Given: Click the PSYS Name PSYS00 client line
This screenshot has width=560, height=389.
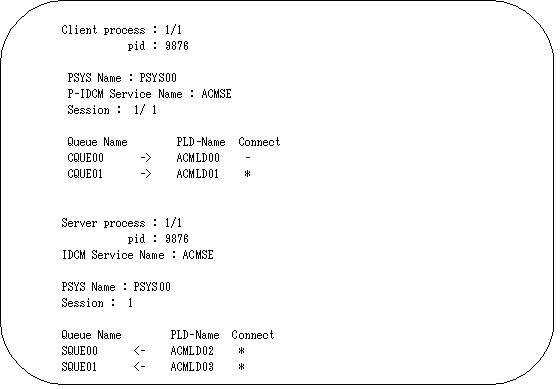Looking at the screenshot, I should pyautogui.click(x=122, y=78).
